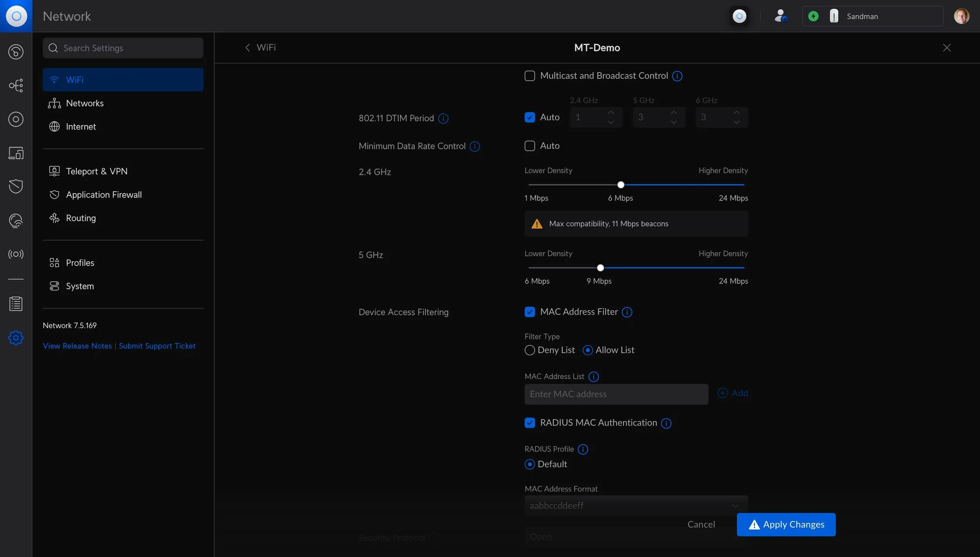
Task: Open the Dashboard speedometer icon
Action: [16, 51]
